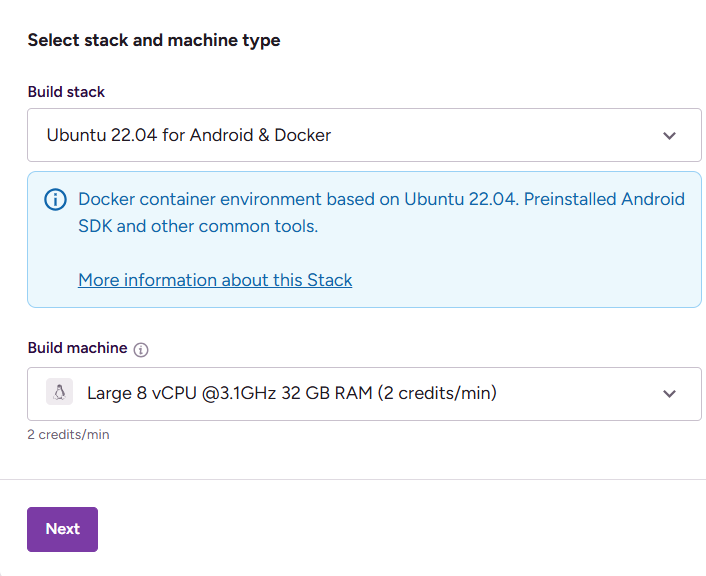
Task: Click the Build machine field label
Action: (77, 348)
